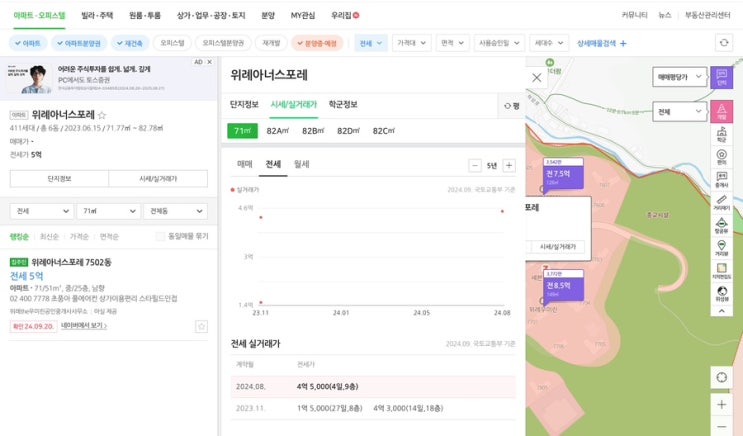Click the filter reset refresh icon

(724, 43)
